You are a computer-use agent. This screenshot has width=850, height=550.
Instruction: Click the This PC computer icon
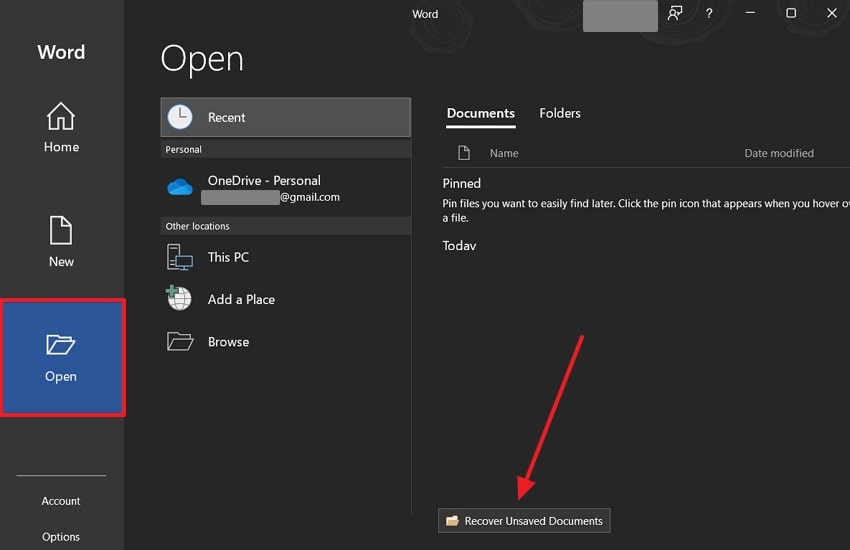[179, 257]
